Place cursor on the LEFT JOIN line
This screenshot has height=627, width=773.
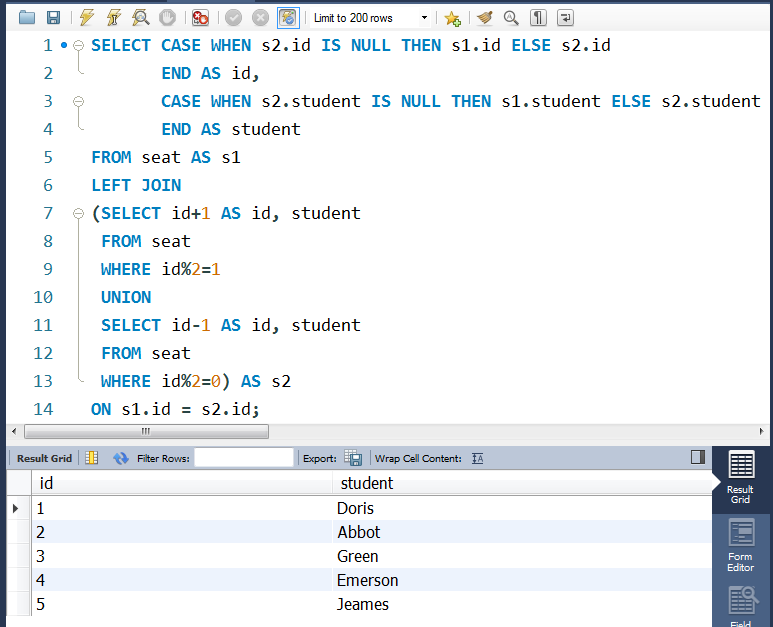pyautogui.click(x=137, y=185)
